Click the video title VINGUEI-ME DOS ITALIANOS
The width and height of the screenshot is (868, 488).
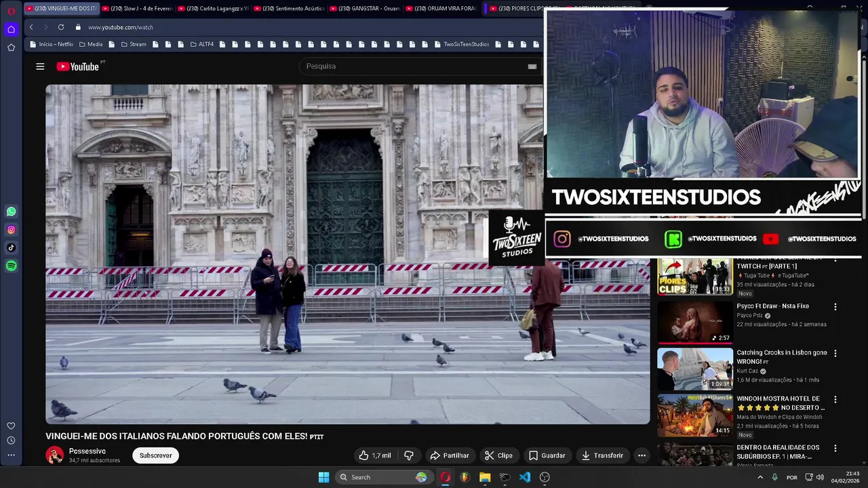coord(184,436)
